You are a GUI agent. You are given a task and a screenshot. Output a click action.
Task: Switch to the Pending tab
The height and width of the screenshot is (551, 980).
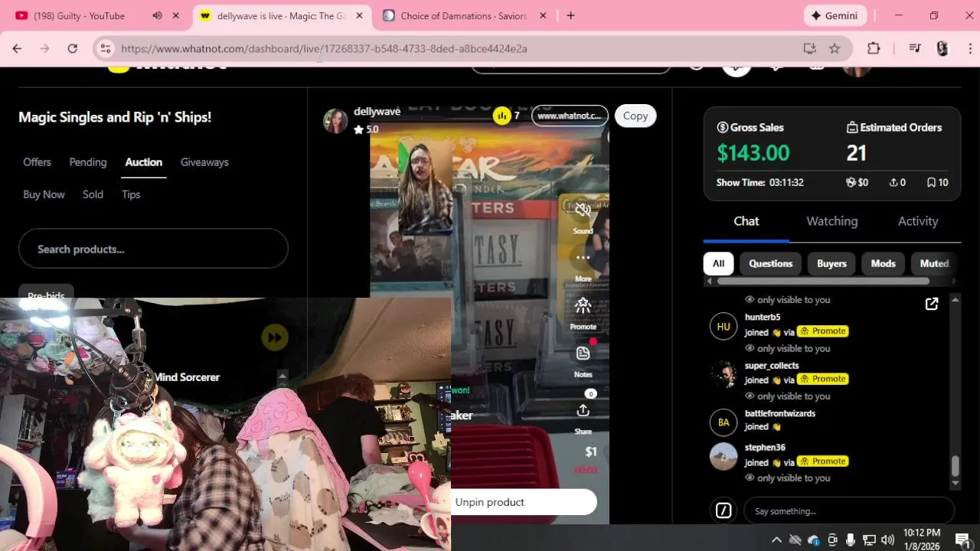point(88,162)
